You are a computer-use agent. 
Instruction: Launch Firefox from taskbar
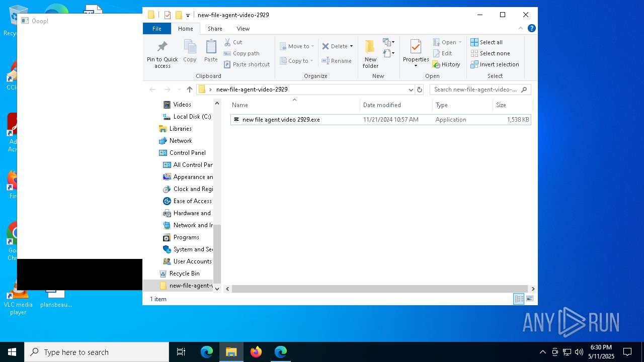tap(256, 352)
